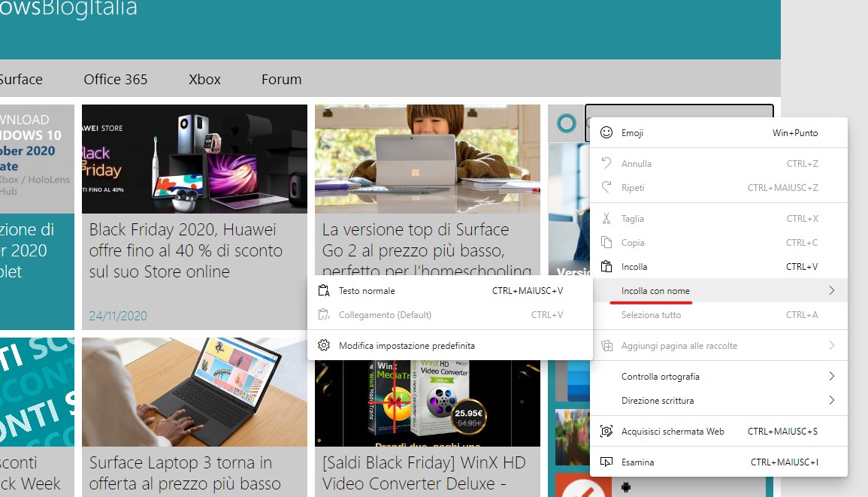Choose Seleziona tutto menu entry
This screenshot has height=497, width=868.
pyautogui.click(x=718, y=315)
